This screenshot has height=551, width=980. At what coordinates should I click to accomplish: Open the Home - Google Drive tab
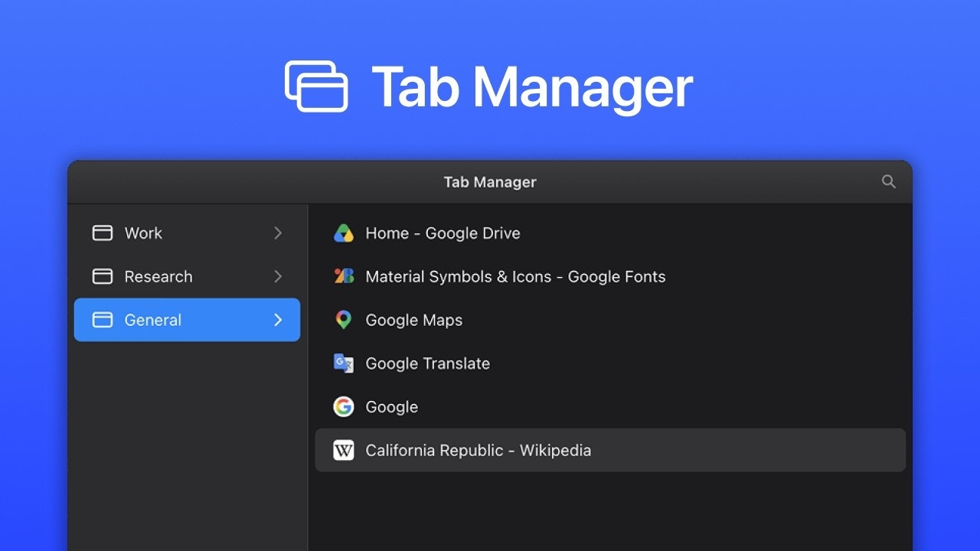pos(443,233)
